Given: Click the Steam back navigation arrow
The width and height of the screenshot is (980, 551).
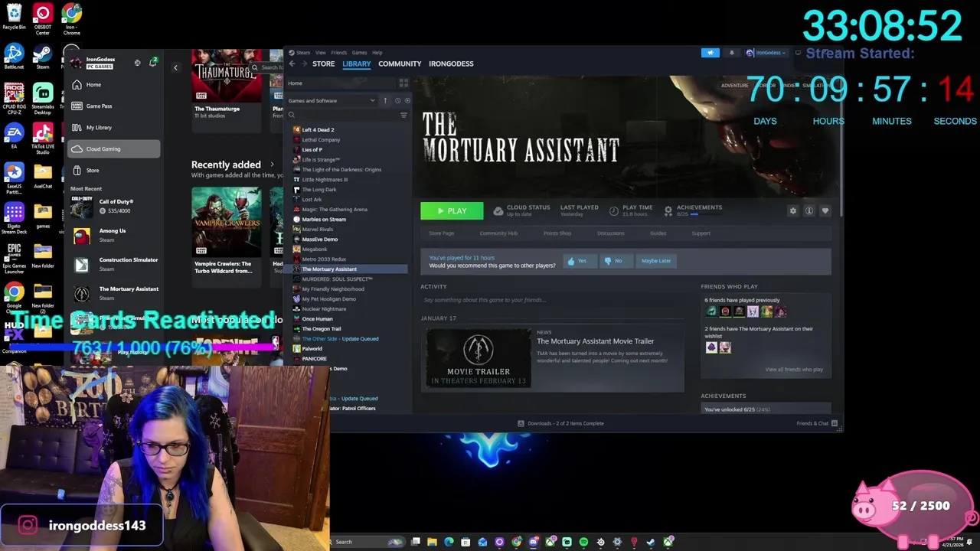Looking at the screenshot, I should (292, 64).
